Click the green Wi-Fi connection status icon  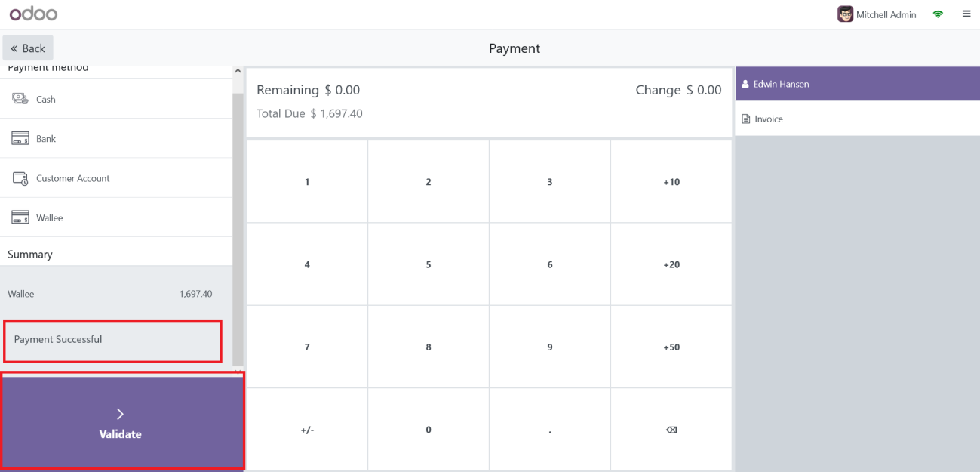click(938, 14)
